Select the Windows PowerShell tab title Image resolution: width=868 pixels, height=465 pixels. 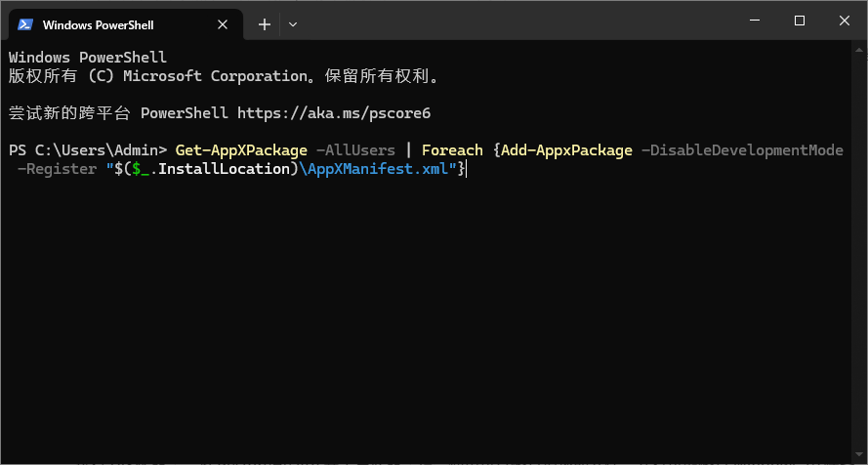(x=98, y=24)
